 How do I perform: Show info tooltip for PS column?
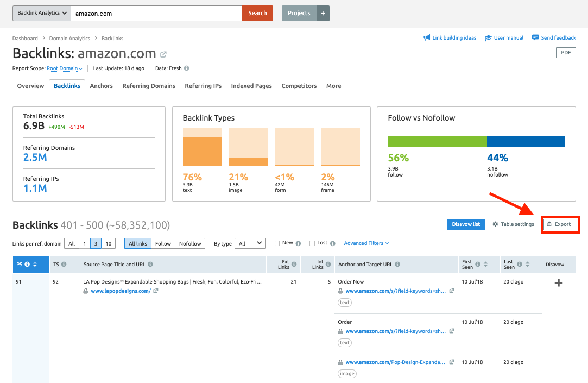pos(27,265)
